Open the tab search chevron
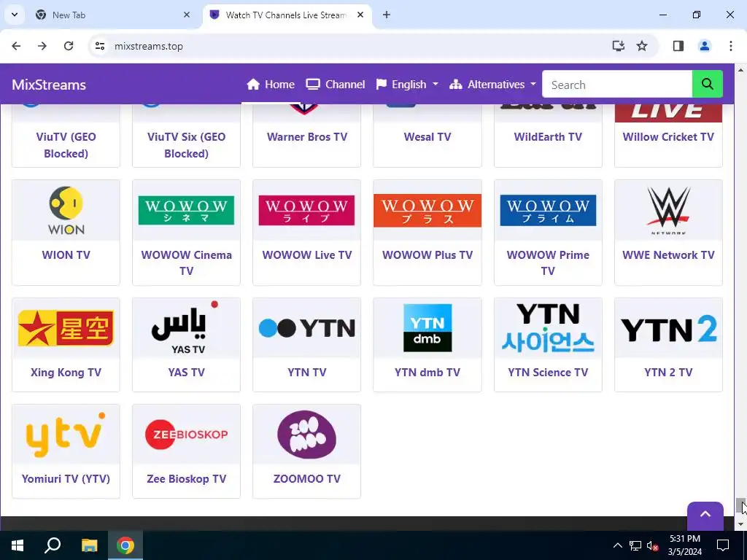Screen dimensions: 747x560 pyautogui.click(x=15, y=15)
